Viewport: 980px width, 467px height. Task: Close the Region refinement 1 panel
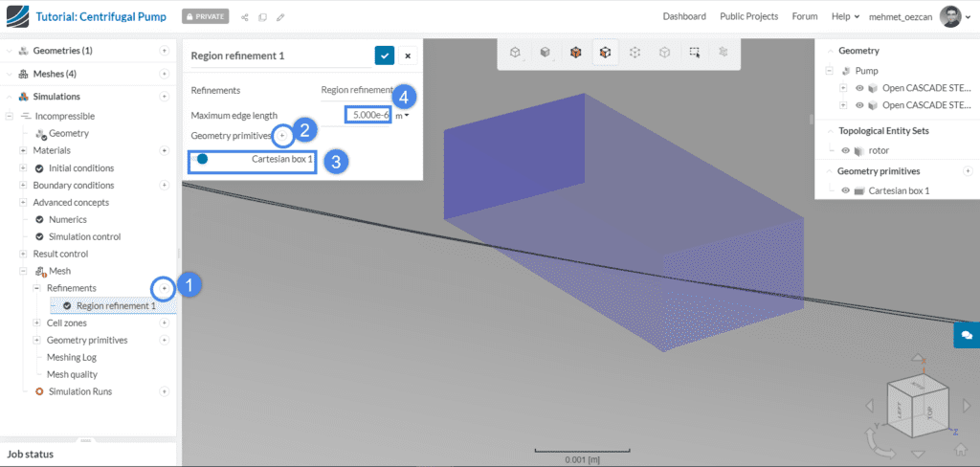408,56
